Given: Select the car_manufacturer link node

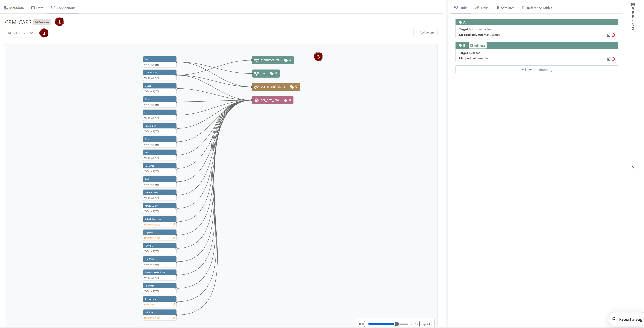Looking at the screenshot, I should pyautogui.click(x=276, y=87).
